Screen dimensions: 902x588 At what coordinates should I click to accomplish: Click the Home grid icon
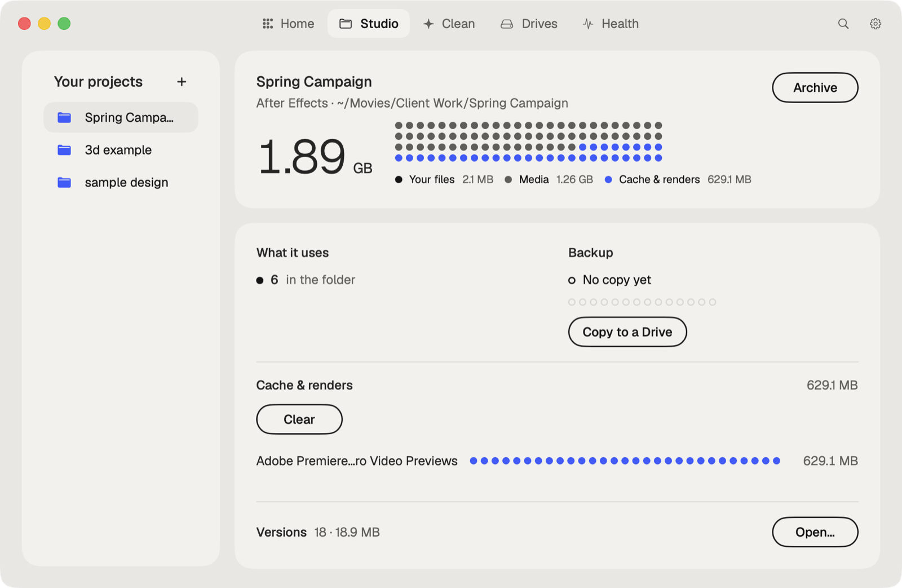[268, 24]
